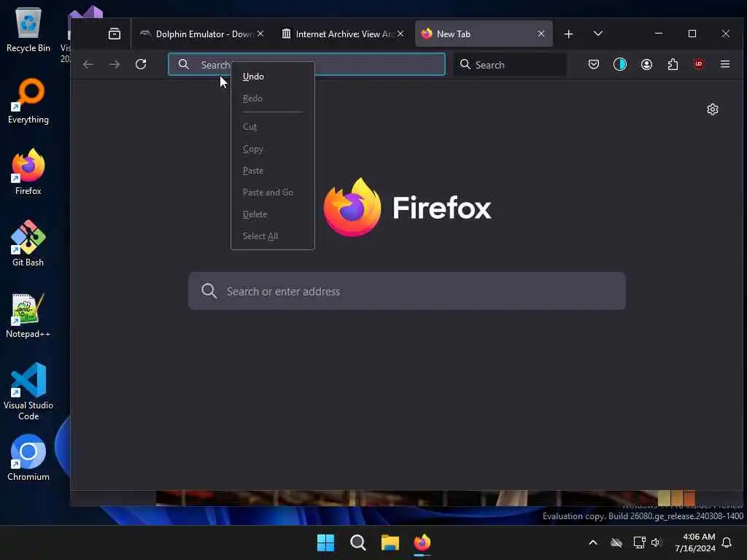747x560 pixels.
Task: Select Git Bash desktop shortcut
Action: (28, 244)
